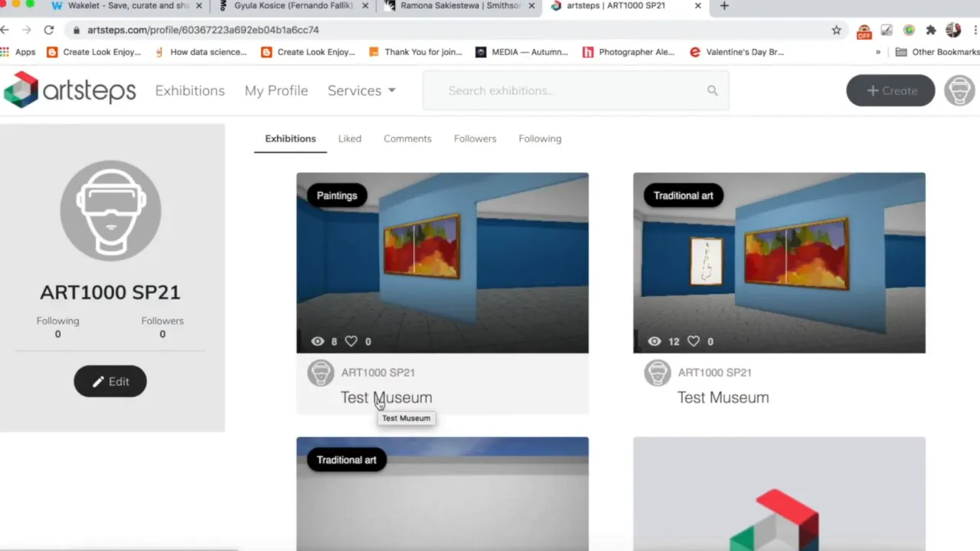Click Traditional art tag on the 12-views card
This screenshot has width=980, height=551.
tap(683, 195)
